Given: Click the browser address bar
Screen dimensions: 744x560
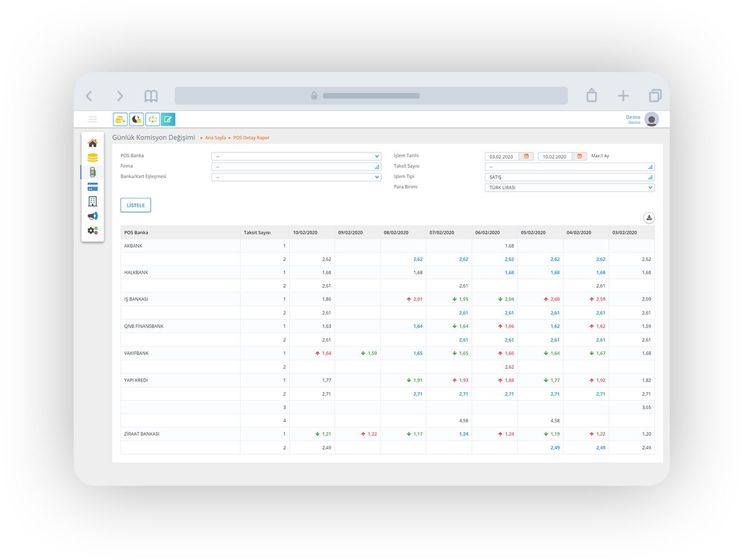Looking at the screenshot, I should 371,96.
